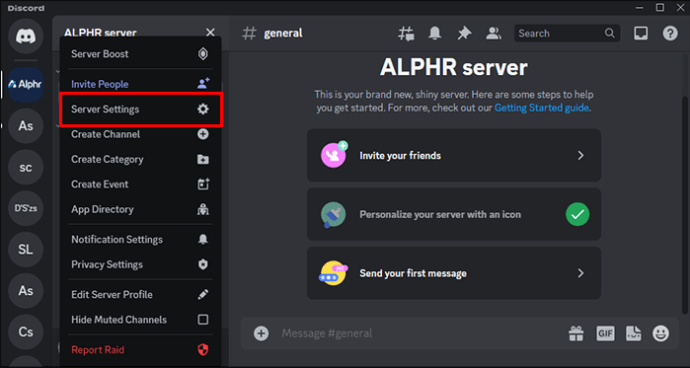The width and height of the screenshot is (690, 368).
Task: Open the first As server below Alphr
Action: pyautogui.click(x=26, y=126)
